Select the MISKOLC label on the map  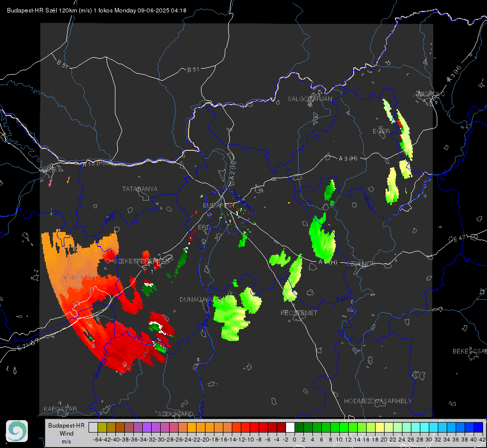(x=431, y=94)
